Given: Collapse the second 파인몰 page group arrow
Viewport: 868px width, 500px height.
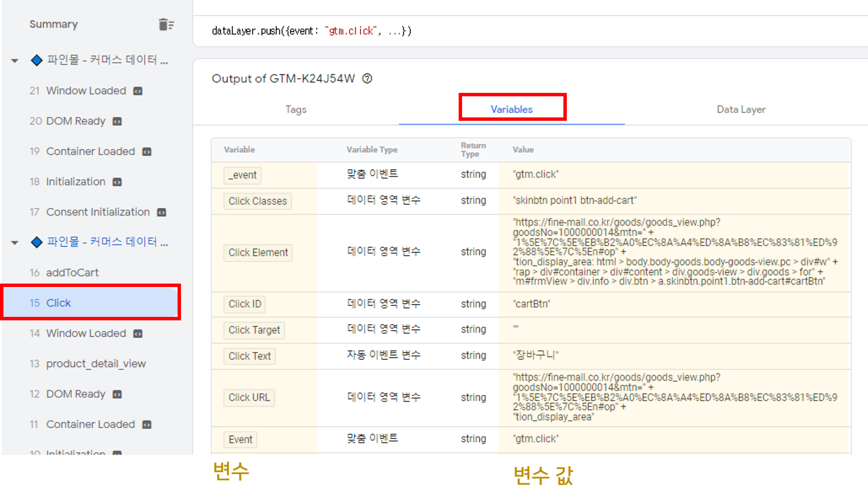Looking at the screenshot, I should pyautogui.click(x=15, y=243).
